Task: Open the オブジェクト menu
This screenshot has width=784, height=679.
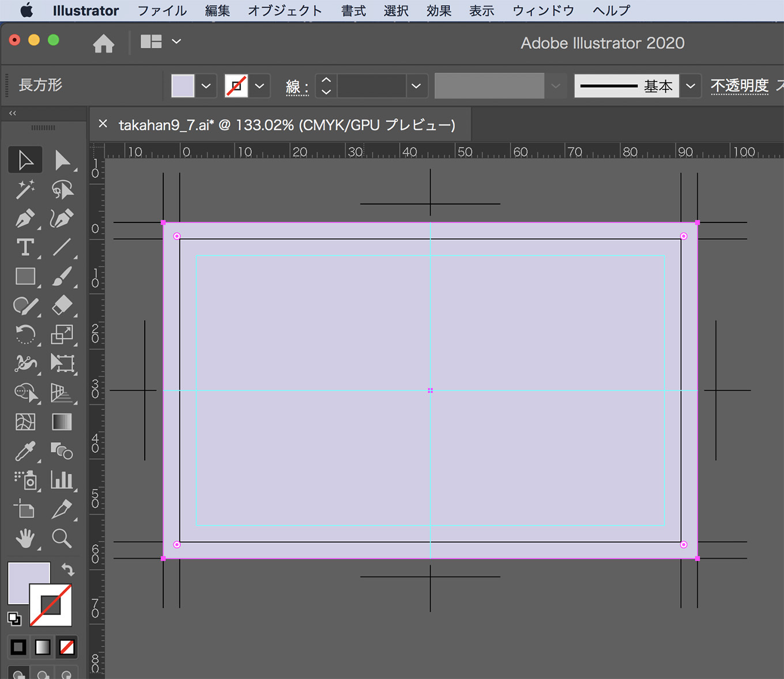Action: [285, 10]
